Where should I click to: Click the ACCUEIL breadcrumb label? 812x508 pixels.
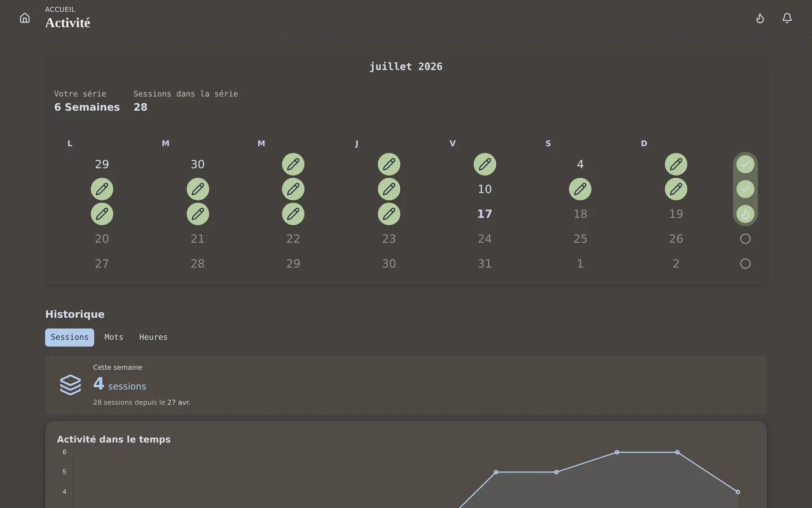[60, 10]
